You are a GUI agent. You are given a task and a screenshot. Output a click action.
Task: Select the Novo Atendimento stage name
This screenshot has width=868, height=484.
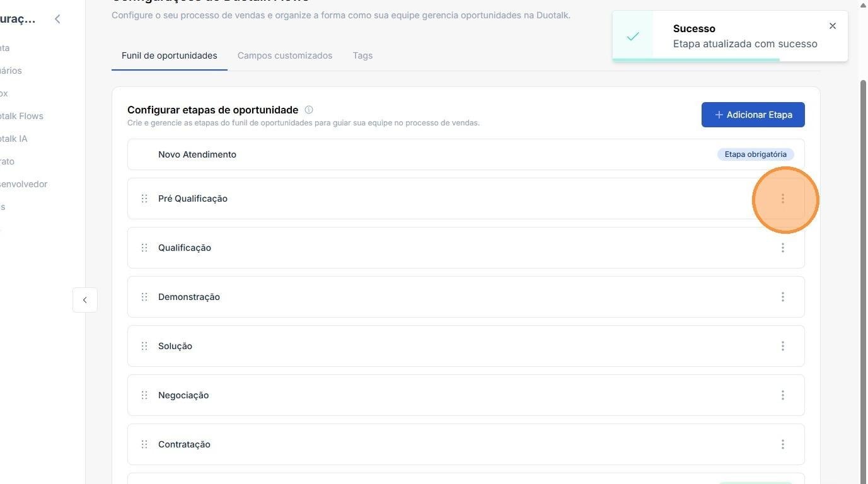click(197, 154)
